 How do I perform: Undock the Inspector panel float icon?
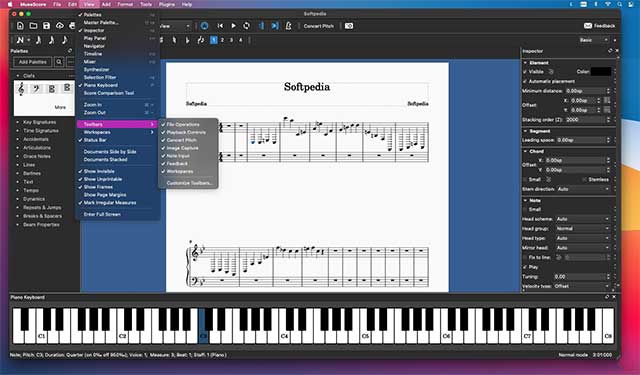click(x=610, y=51)
